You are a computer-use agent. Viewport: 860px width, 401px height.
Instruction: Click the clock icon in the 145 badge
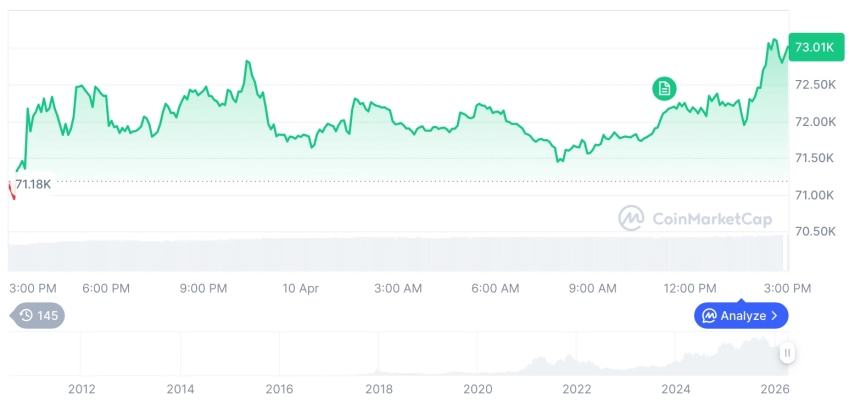26,316
